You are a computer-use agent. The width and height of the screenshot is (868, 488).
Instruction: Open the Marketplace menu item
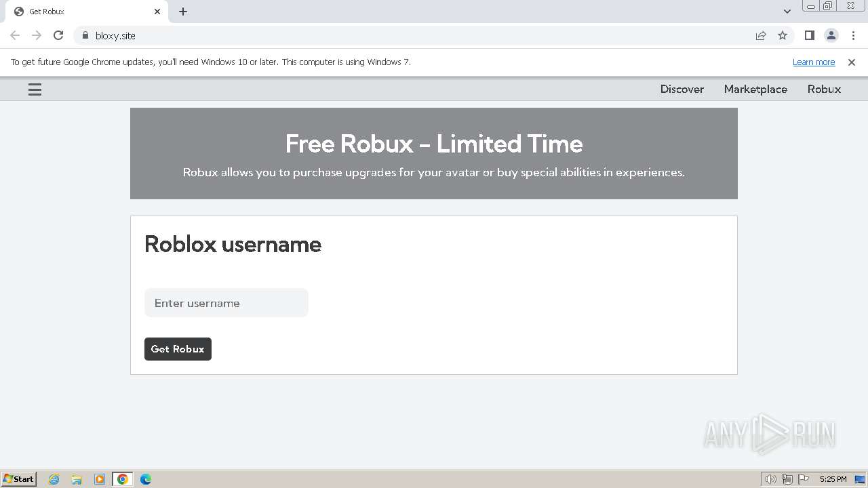point(755,89)
